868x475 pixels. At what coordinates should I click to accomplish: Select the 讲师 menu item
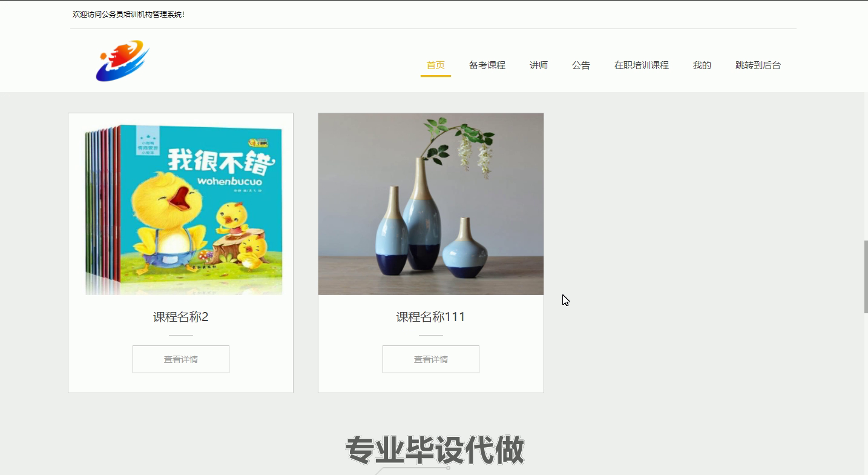[x=539, y=65]
